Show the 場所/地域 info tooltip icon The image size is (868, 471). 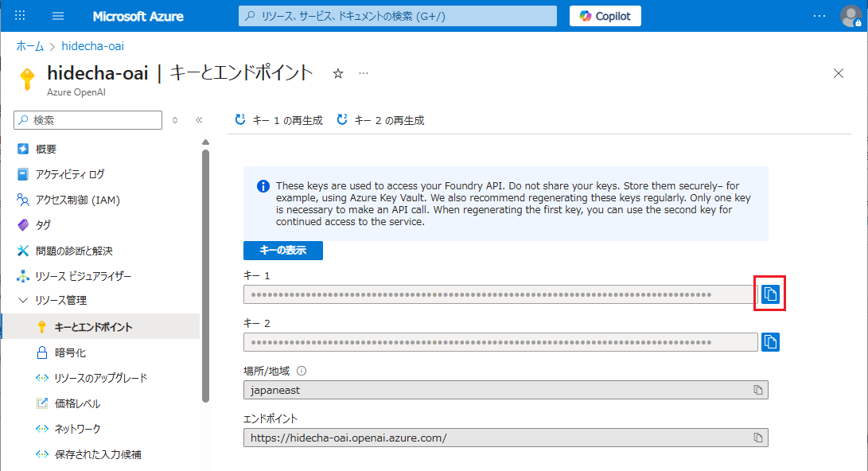[302, 371]
